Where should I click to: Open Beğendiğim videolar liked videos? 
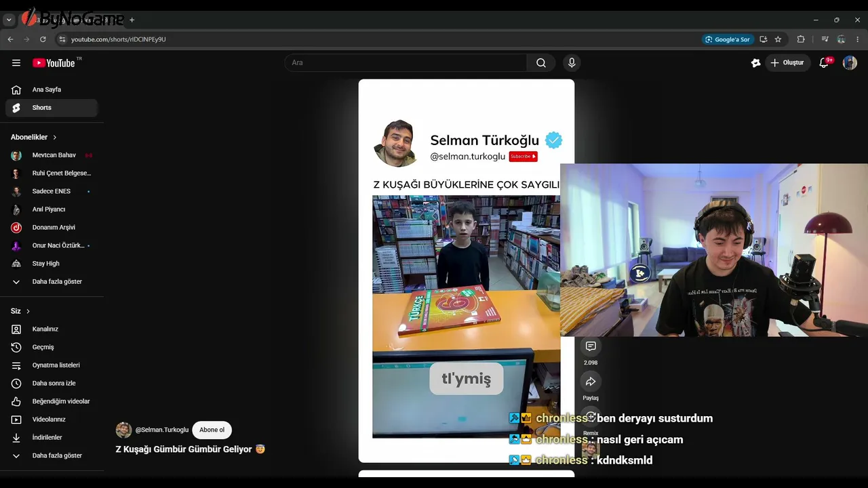[x=52, y=401]
